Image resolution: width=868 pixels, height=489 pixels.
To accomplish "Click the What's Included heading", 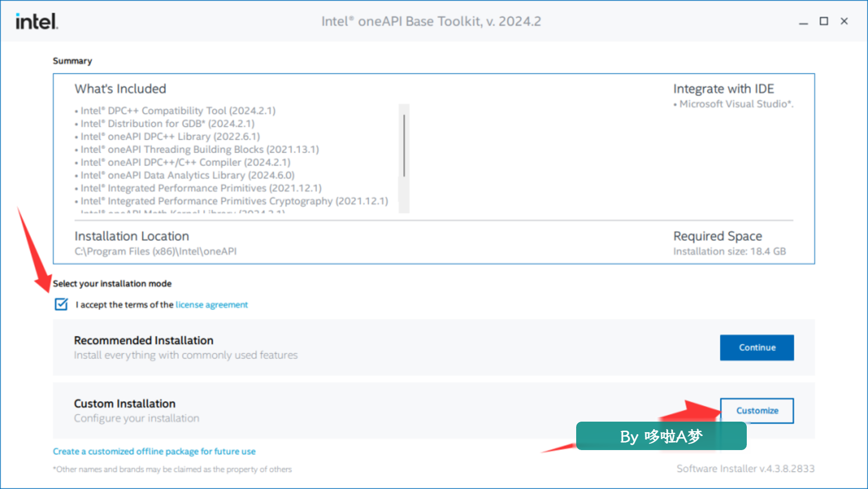I will point(120,89).
